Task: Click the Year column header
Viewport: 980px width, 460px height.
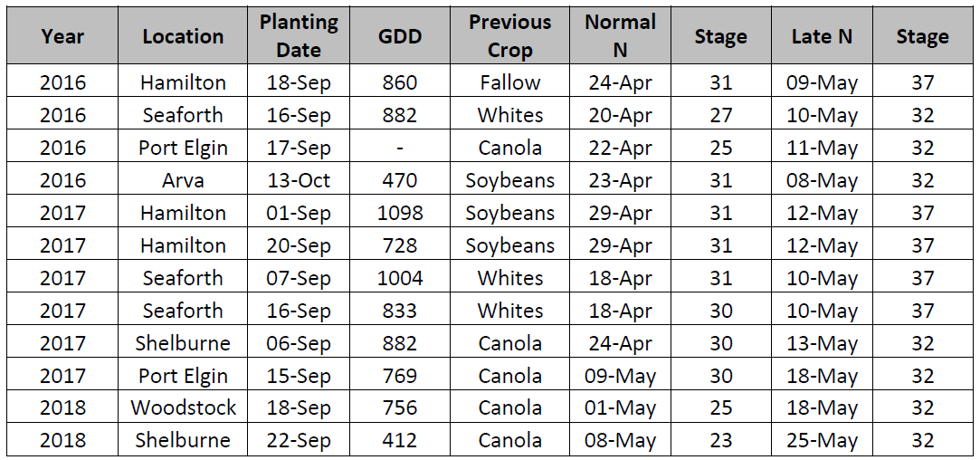Action: [x=62, y=37]
